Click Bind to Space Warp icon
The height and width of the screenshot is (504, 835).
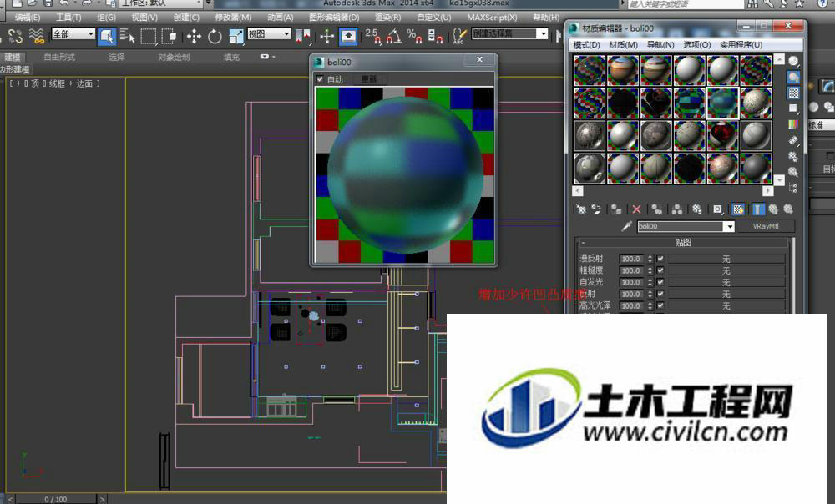36,36
